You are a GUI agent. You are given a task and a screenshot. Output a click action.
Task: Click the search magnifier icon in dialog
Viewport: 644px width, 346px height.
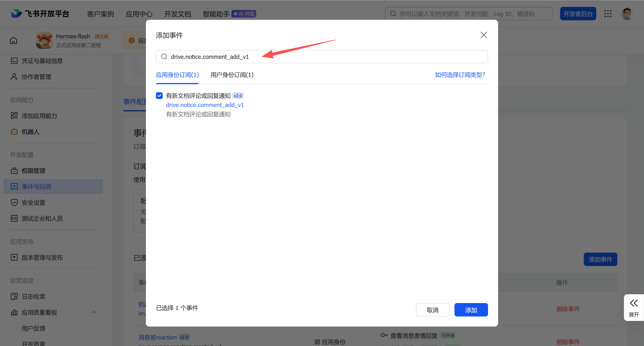[x=164, y=57]
